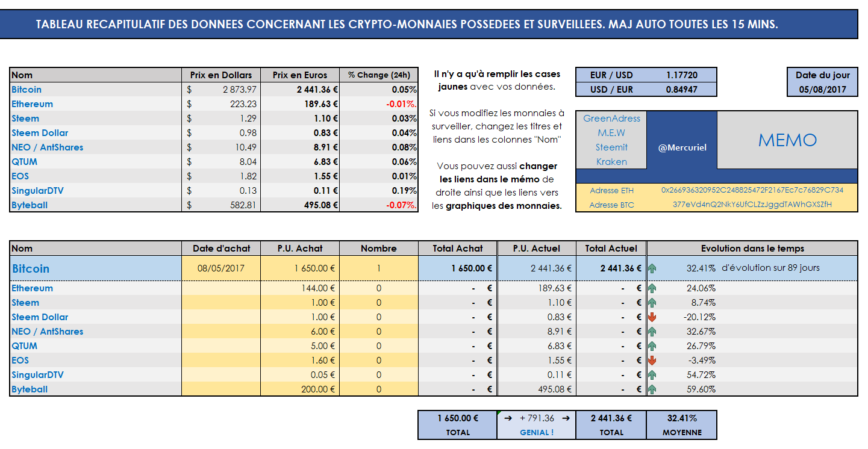Click the 1 650.00 € TOTAL summary cell
Image resolution: width=868 pixels, height=449 pixels.
[458, 425]
